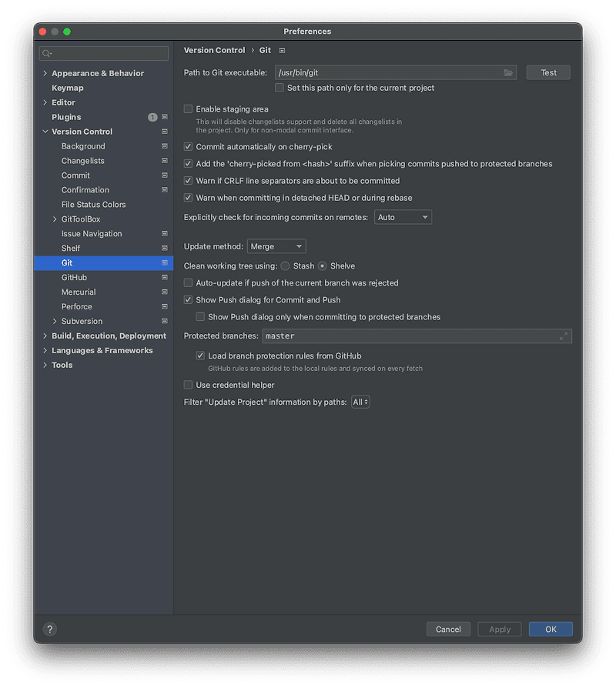Click the help question mark icon

coord(49,629)
